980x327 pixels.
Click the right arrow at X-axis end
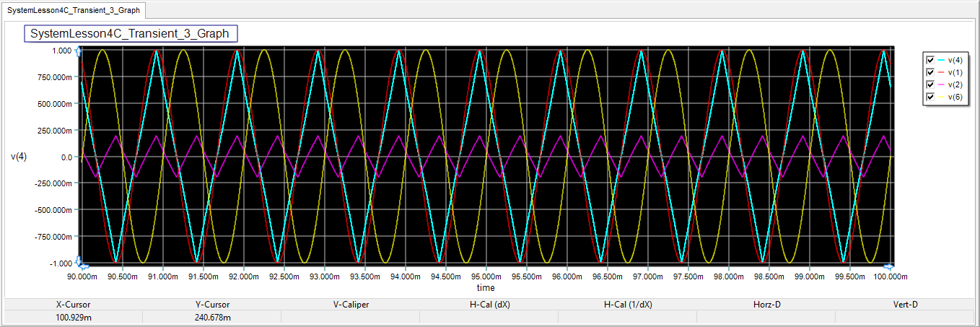coord(890,265)
